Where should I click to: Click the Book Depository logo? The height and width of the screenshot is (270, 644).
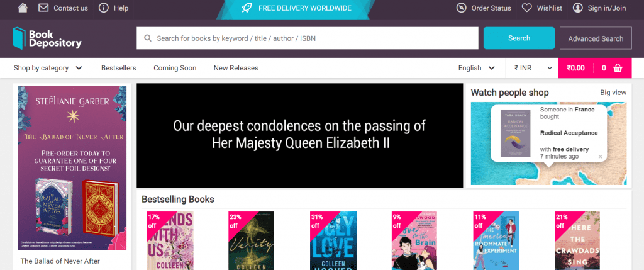point(47,38)
